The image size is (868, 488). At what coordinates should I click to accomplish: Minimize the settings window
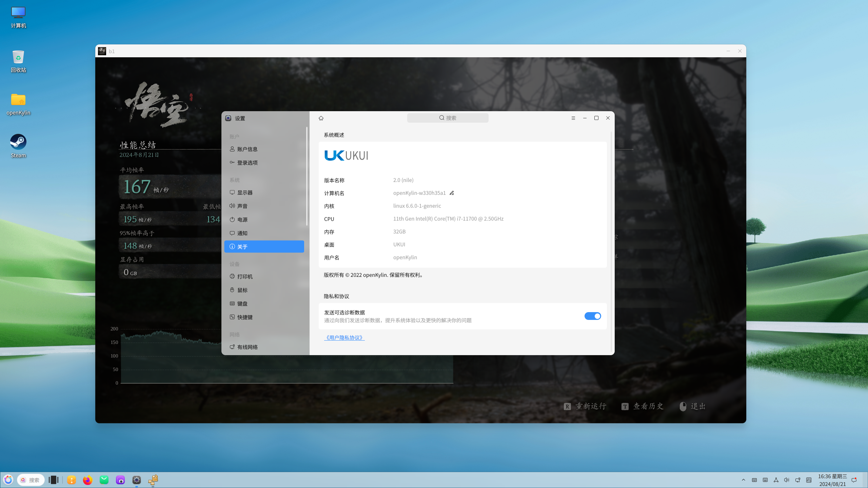[585, 118]
